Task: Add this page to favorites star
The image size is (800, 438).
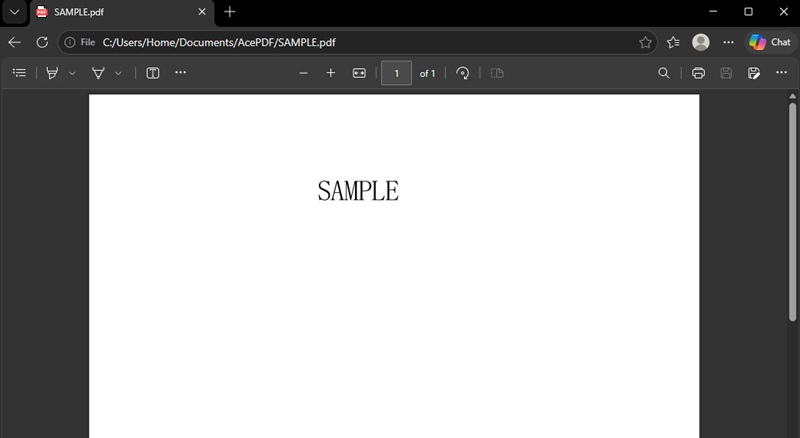Action: click(645, 42)
